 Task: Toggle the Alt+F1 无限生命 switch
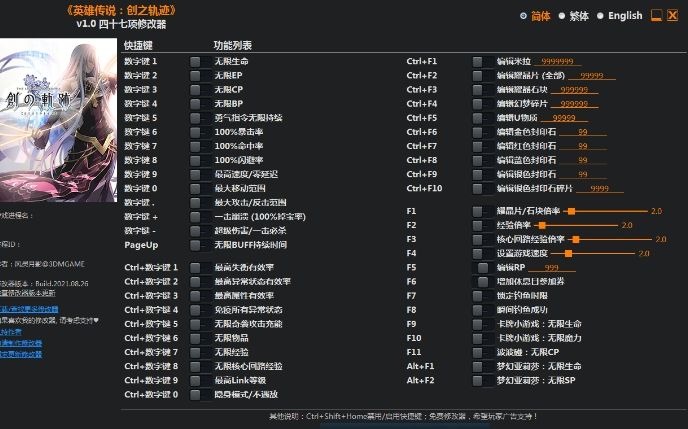(483, 366)
